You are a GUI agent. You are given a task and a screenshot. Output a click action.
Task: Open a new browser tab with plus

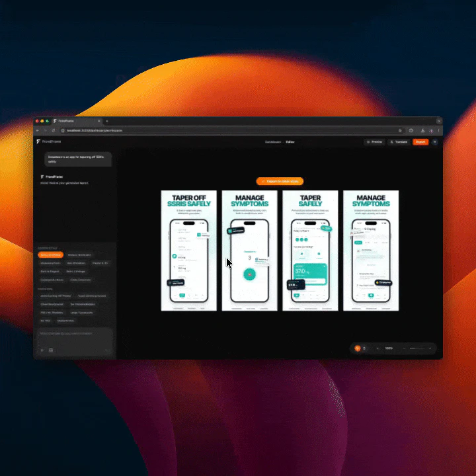pyautogui.click(x=107, y=121)
